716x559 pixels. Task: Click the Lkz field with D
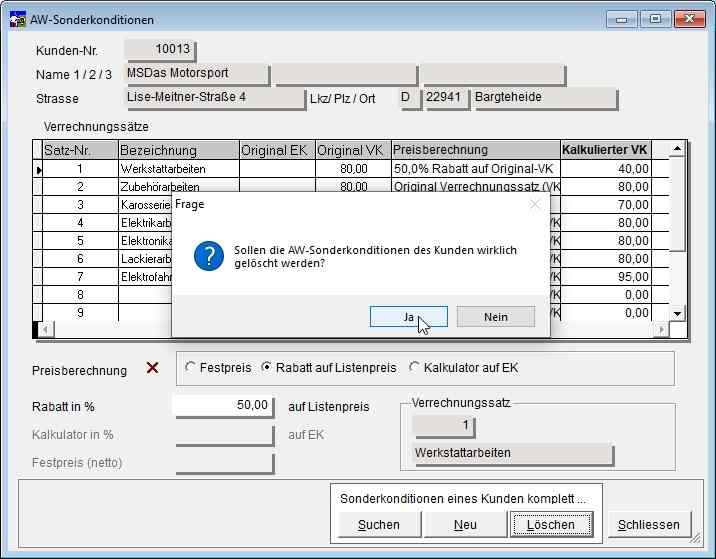(410, 98)
